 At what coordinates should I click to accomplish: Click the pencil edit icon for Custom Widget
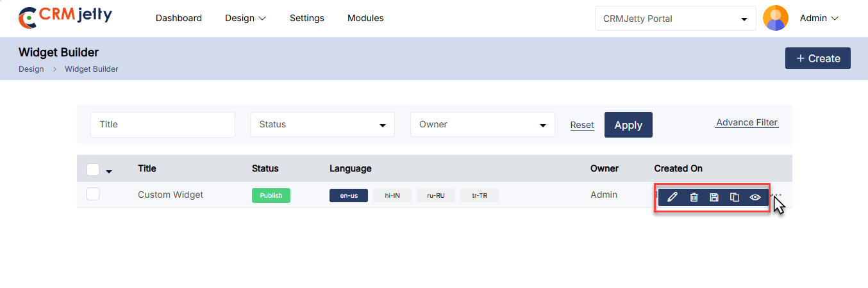coord(672,197)
